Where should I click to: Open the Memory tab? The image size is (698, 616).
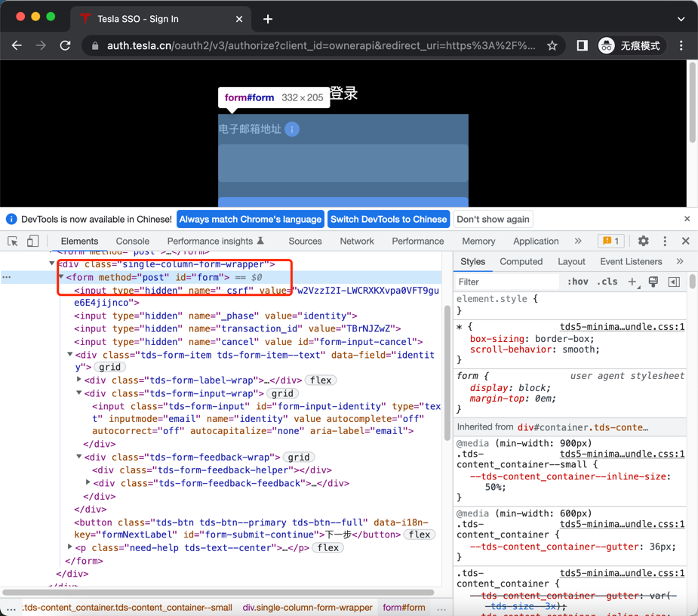click(x=478, y=241)
